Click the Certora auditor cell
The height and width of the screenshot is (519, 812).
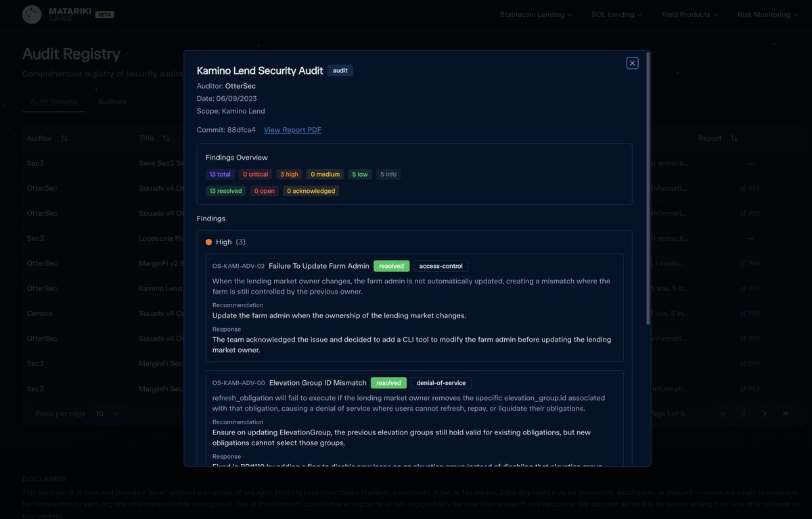39,313
